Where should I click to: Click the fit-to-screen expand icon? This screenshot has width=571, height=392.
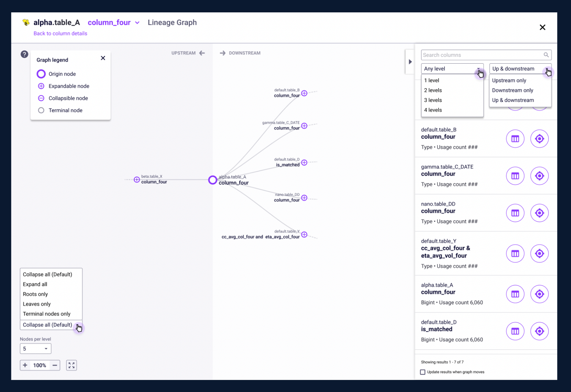coord(71,365)
